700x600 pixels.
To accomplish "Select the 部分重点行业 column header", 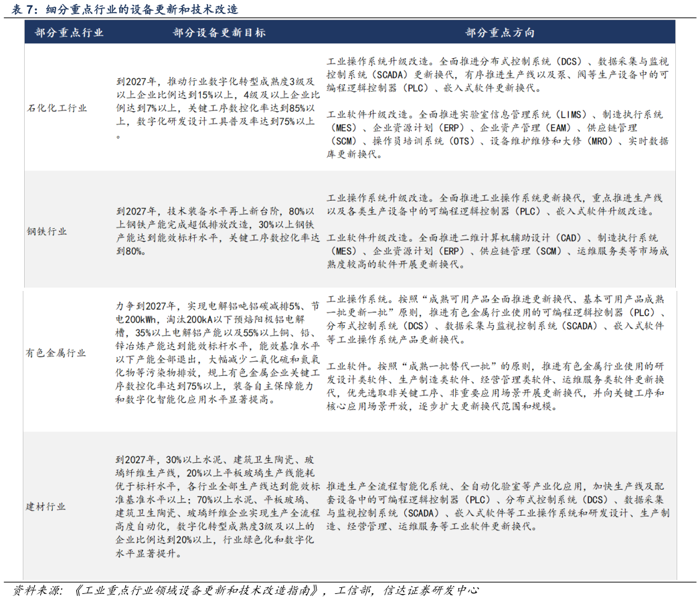I will (69, 33).
